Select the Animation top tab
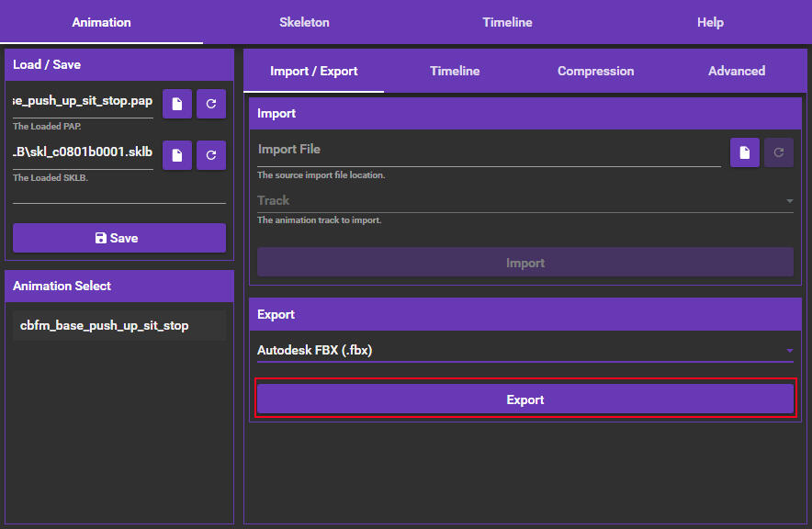The width and height of the screenshot is (812, 529). [101, 22]
